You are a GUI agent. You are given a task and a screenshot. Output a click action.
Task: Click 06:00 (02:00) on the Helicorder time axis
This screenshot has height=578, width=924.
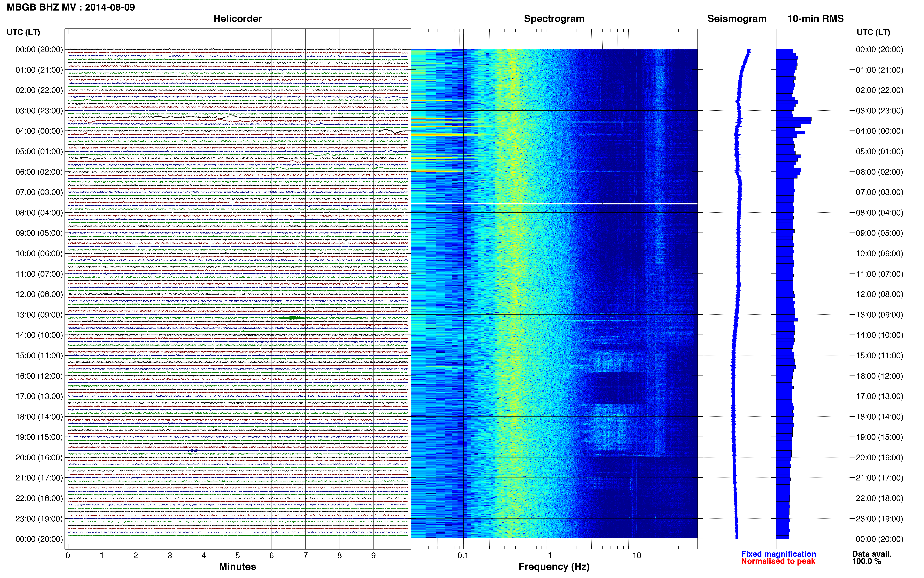pos(39,172)
